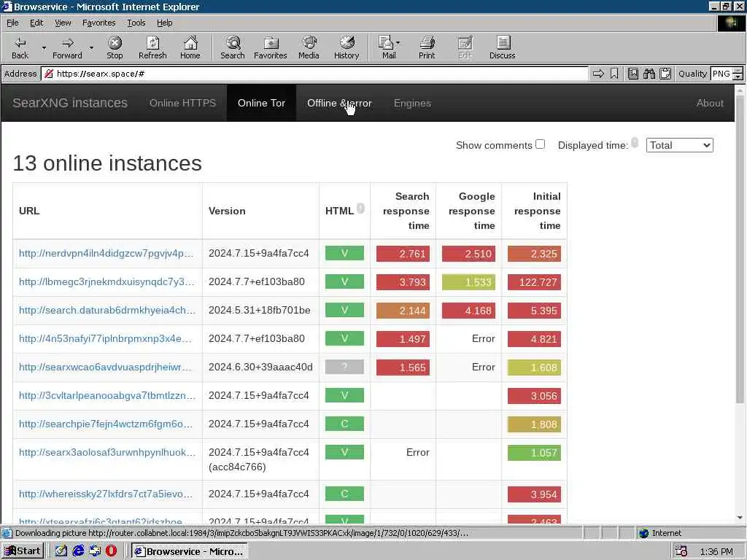Open the Displayed time Total dropdown
Viewport: 747px width, 560px height.
coord(679,145)
